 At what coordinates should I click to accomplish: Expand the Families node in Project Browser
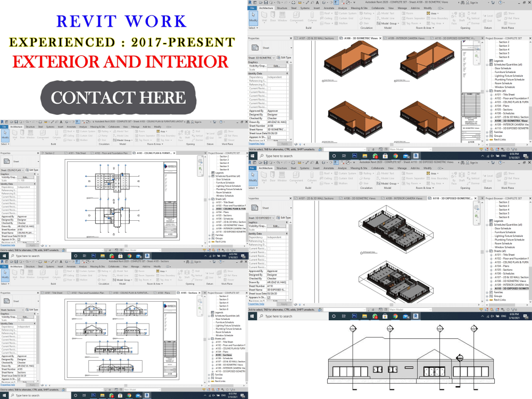(487, 132)
